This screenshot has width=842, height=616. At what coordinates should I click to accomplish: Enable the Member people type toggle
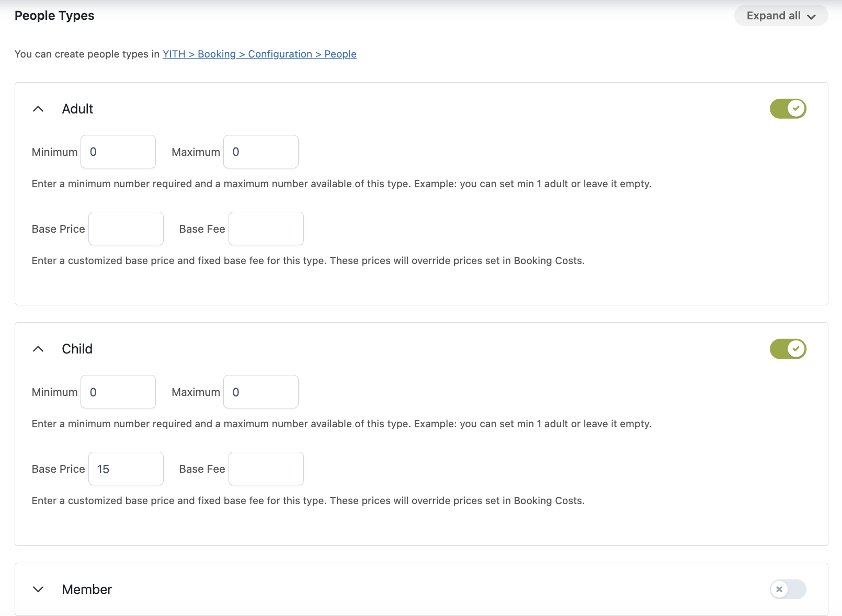[x=788, y=589]
